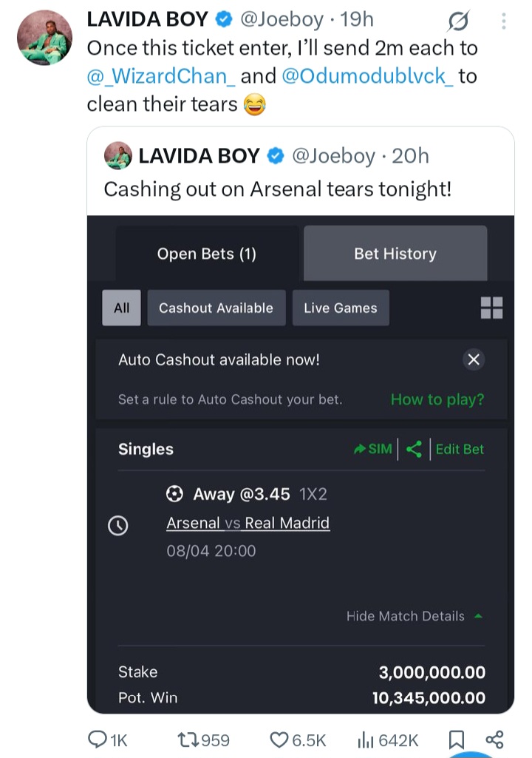This screenshot has height=758, width=532.
Task: View tweet analytics bar chart icon
Action: 366,740
